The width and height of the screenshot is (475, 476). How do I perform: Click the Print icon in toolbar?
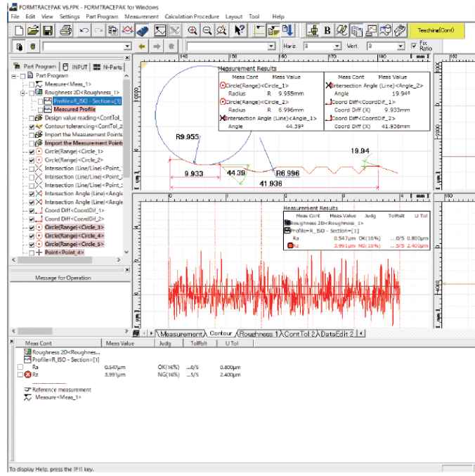(x=65, y=30)
